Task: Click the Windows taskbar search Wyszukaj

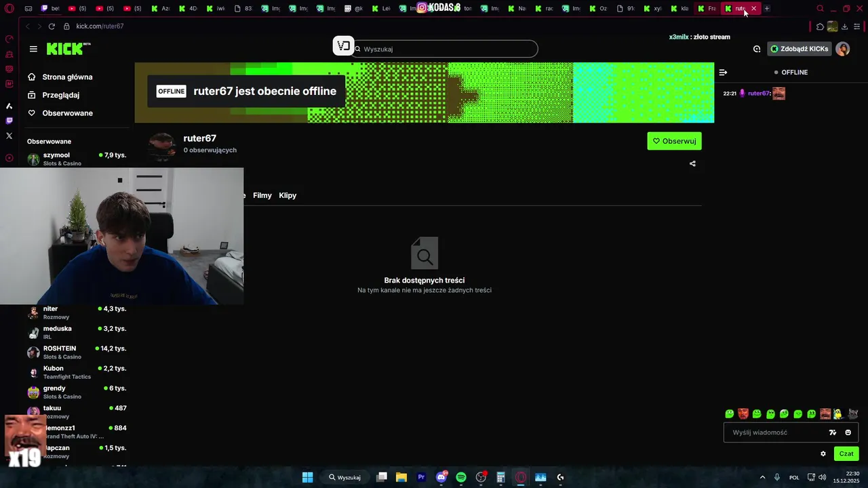Action: [344, 477]
